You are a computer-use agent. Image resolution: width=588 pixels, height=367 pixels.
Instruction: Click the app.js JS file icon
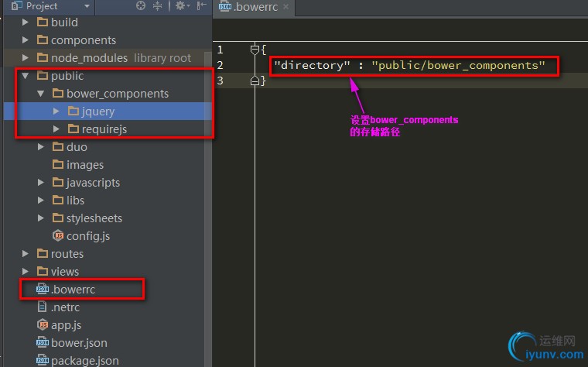[x=43, y=324]
